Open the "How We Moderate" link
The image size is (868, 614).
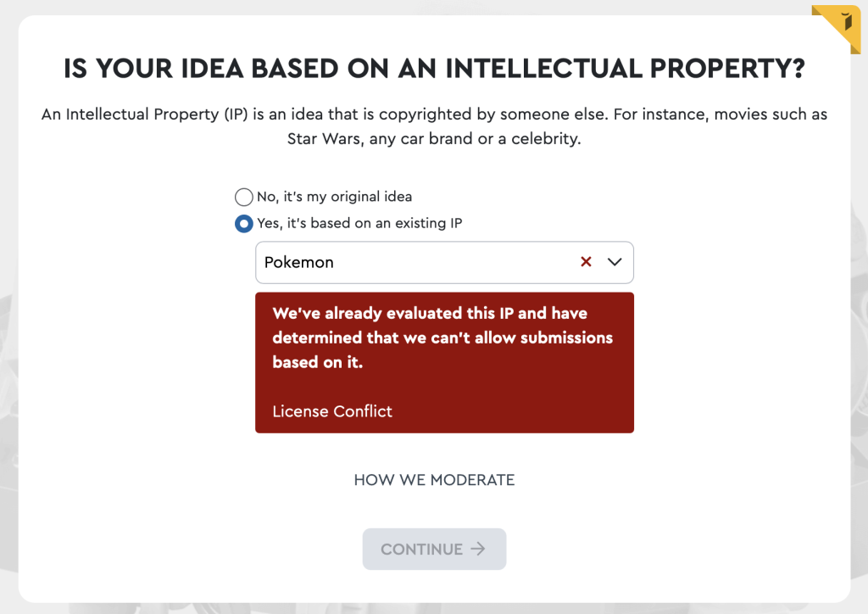click(x=434, y=480)
